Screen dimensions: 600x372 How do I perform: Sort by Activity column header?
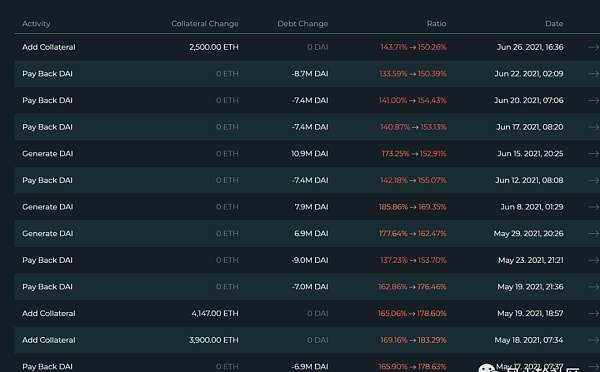[x=36, y=24]
